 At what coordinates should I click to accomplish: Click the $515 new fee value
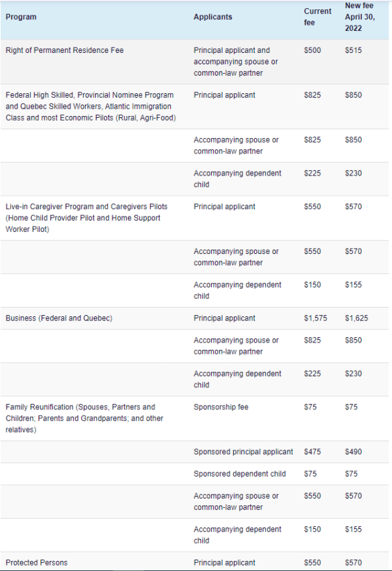pos(353,50)
